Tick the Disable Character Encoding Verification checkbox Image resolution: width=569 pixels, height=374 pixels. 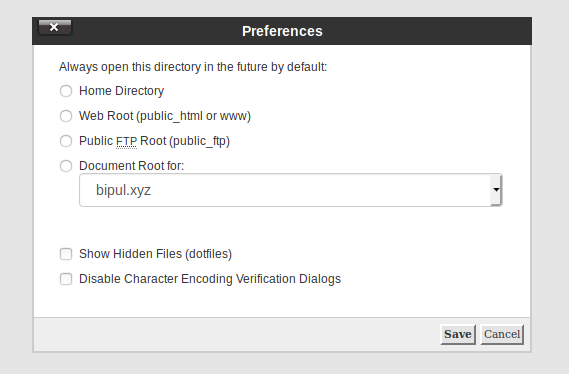[x=66, y=279]
